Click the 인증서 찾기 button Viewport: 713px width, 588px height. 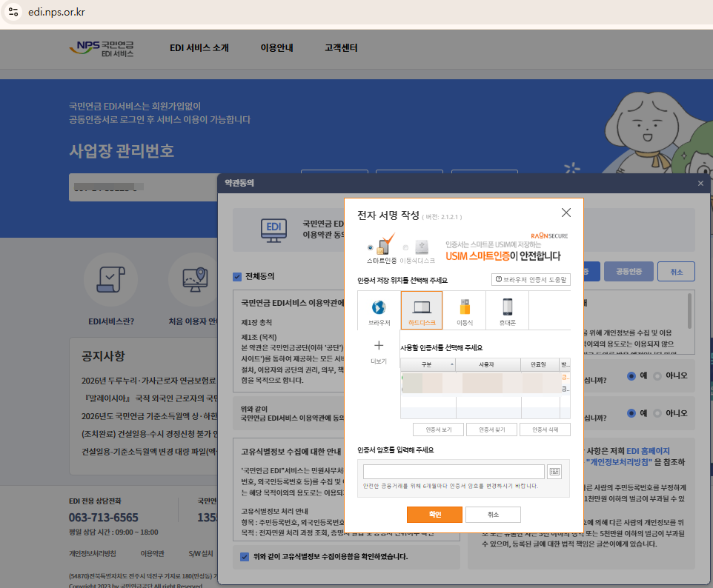pyautogui.click(x=491, y=430)
